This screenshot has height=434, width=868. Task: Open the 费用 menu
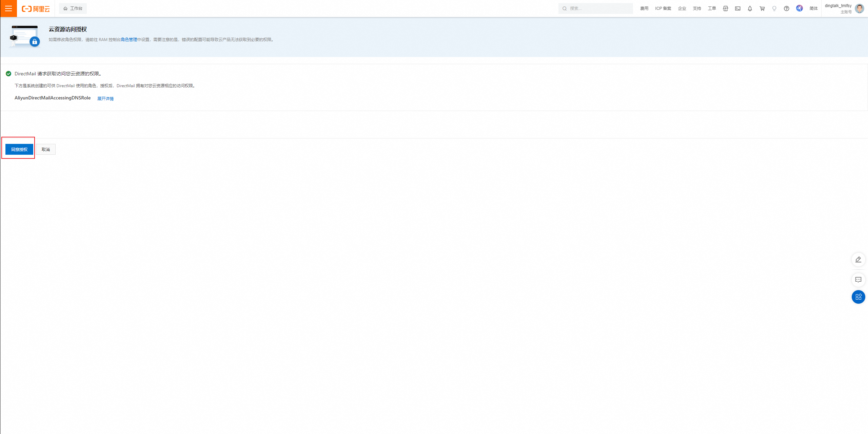click(644, 8)
